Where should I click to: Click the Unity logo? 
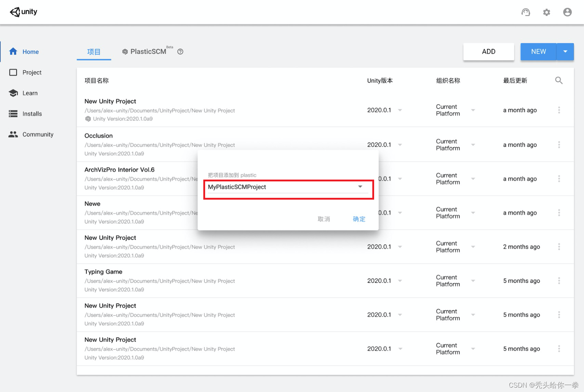pos(24,12)
